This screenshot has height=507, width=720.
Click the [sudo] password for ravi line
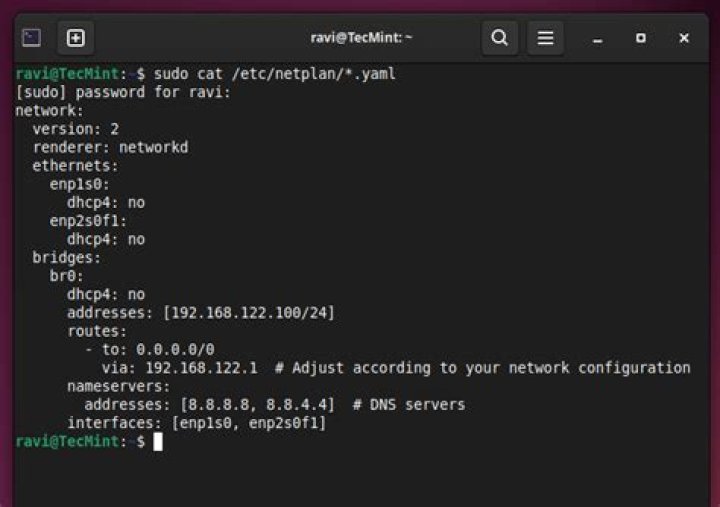[x=123, y=92]
